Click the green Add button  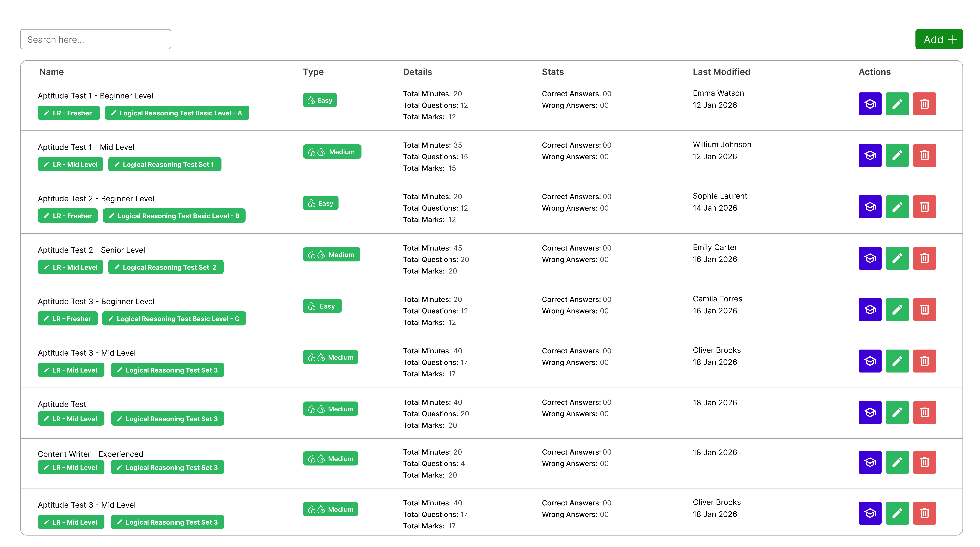(939, 39)
